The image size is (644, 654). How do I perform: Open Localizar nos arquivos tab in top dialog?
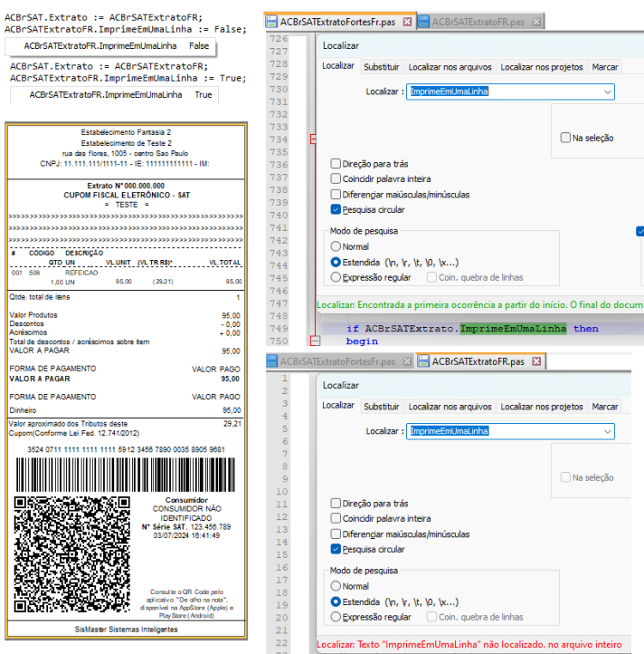coord(450,67)
